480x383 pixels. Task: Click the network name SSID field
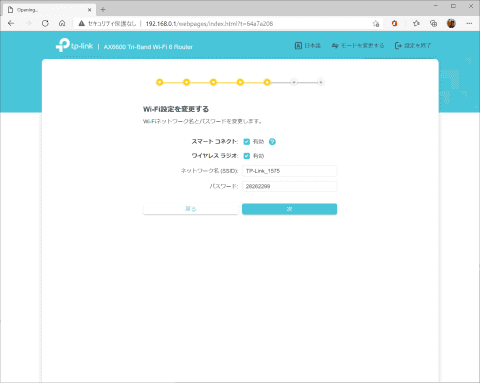[x=289, y=171]
